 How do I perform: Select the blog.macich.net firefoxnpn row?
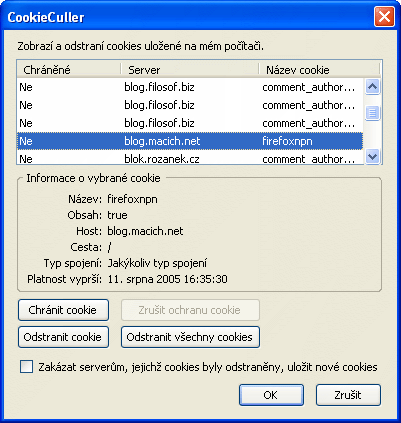coord(190,141)
